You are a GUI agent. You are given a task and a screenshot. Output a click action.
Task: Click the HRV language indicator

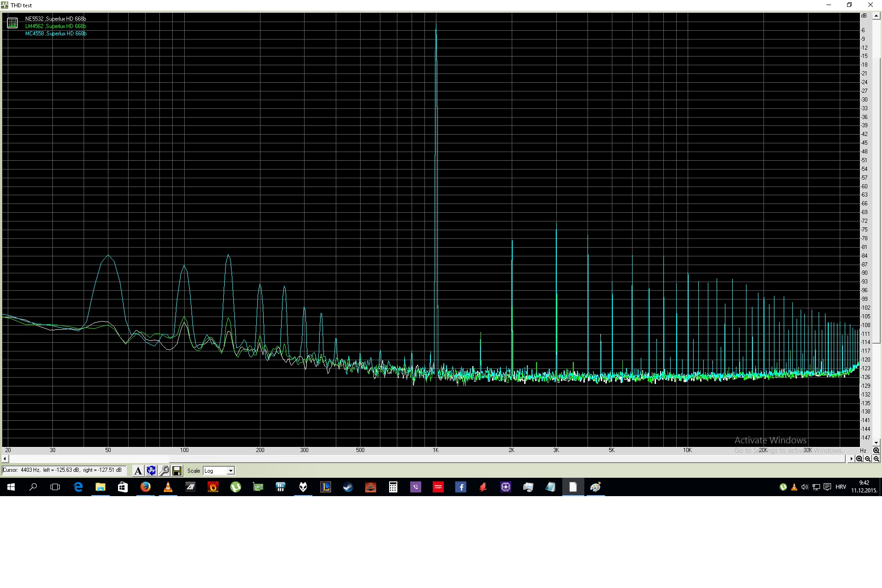click(x=841, y=487)
